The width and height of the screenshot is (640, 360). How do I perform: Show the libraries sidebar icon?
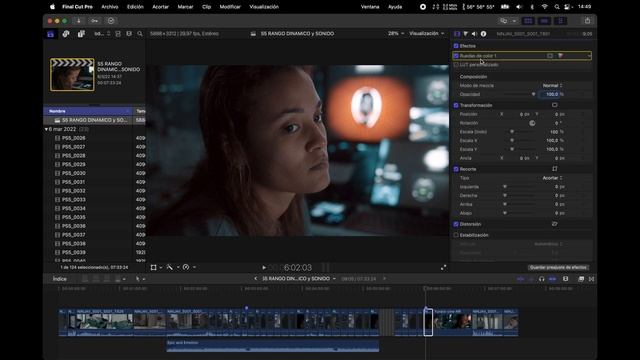tap(51, 34)
